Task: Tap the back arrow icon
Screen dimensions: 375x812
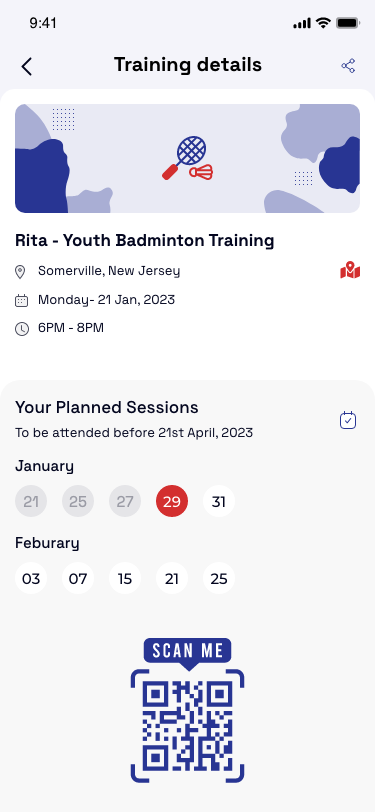Action: coord(26,66)
